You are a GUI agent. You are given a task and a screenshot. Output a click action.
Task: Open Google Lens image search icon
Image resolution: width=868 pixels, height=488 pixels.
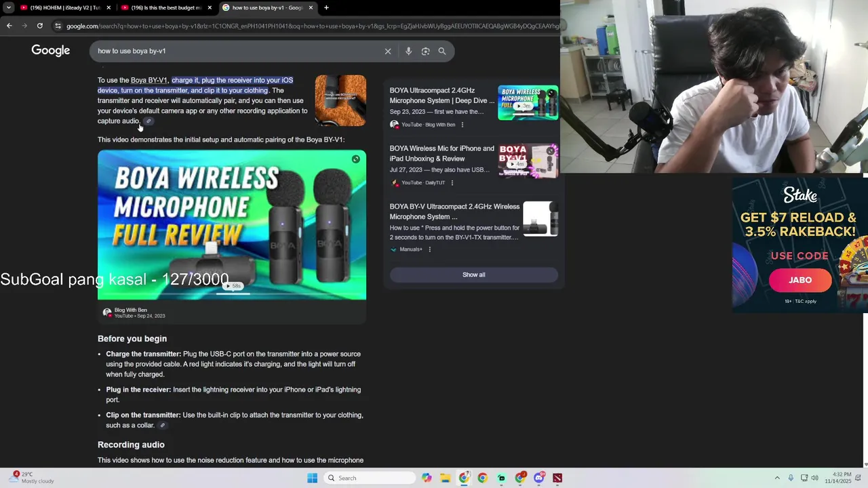(425, 51)
